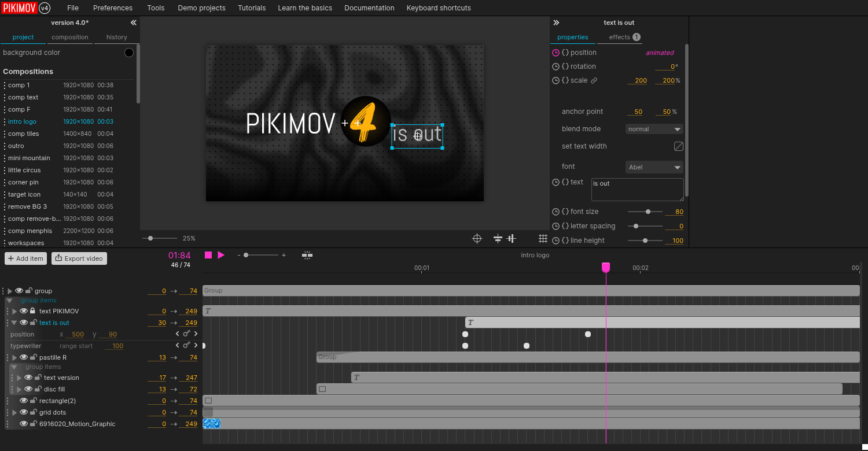
Task: Expand the text version layer arrow
Action: 19,378
